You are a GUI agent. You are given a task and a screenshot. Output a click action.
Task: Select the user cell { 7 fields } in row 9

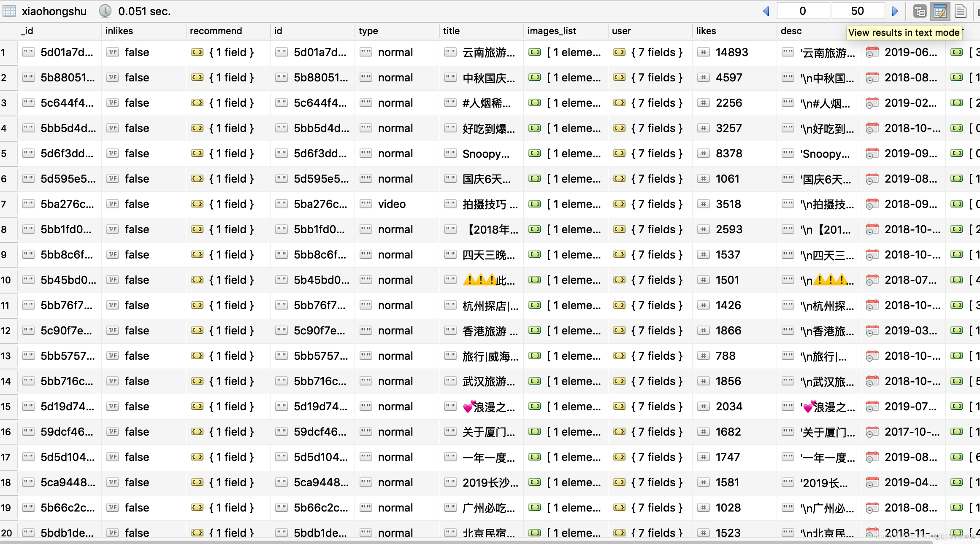point(650,255)
